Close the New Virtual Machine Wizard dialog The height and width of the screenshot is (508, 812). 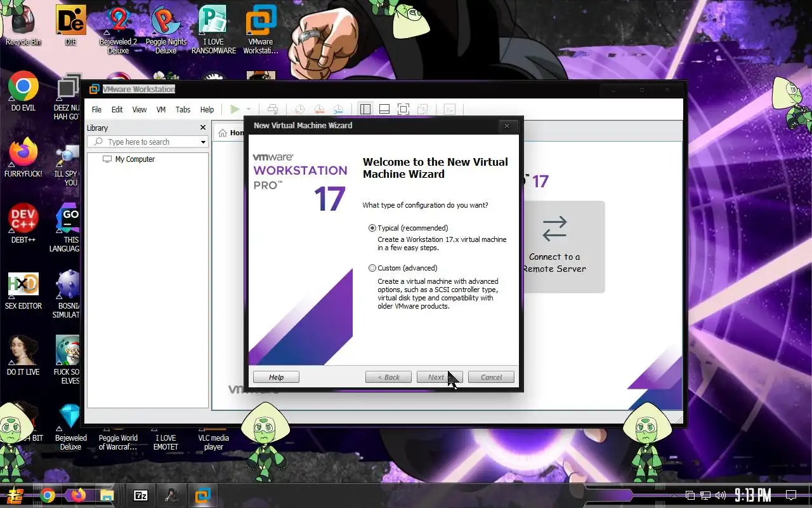pos(506,126)
